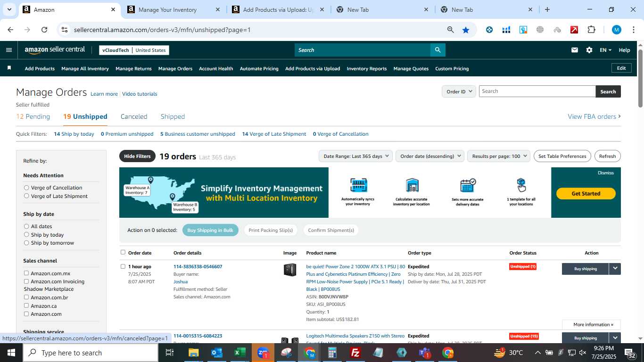Reload the page with browser refresh icon
Viewport: 644px width, 362px height.
[44, 30]
